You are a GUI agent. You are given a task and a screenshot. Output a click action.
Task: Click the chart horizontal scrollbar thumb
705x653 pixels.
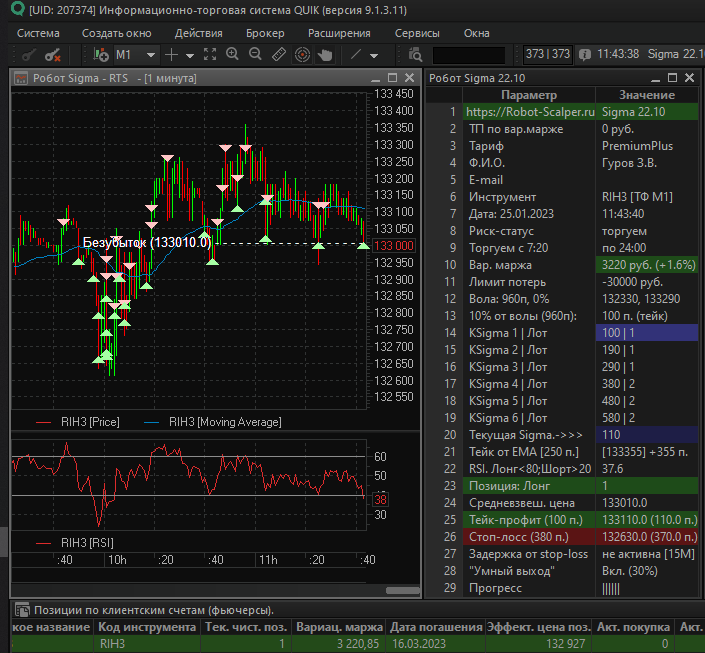pos(403,590)
